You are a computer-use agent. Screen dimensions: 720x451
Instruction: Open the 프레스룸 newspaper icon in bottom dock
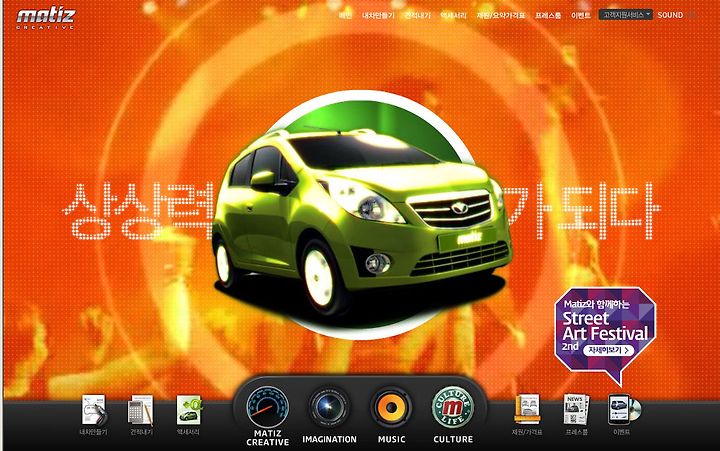[576, 409]
